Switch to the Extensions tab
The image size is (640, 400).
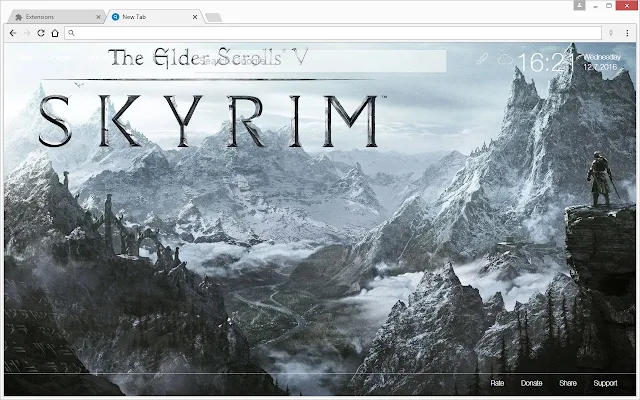coord(55,17)
